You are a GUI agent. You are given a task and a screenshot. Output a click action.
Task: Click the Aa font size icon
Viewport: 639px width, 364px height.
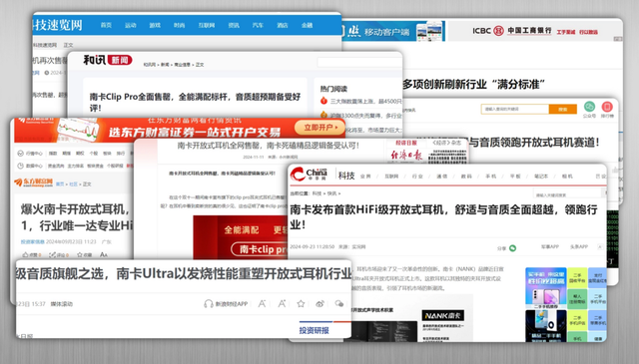pyautogui.click(x=104, y=255)
